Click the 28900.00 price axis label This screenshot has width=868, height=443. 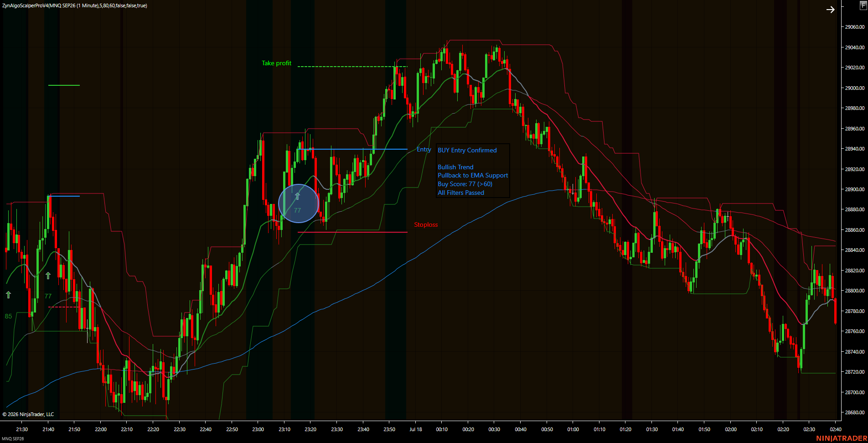(x=854, y=189)
